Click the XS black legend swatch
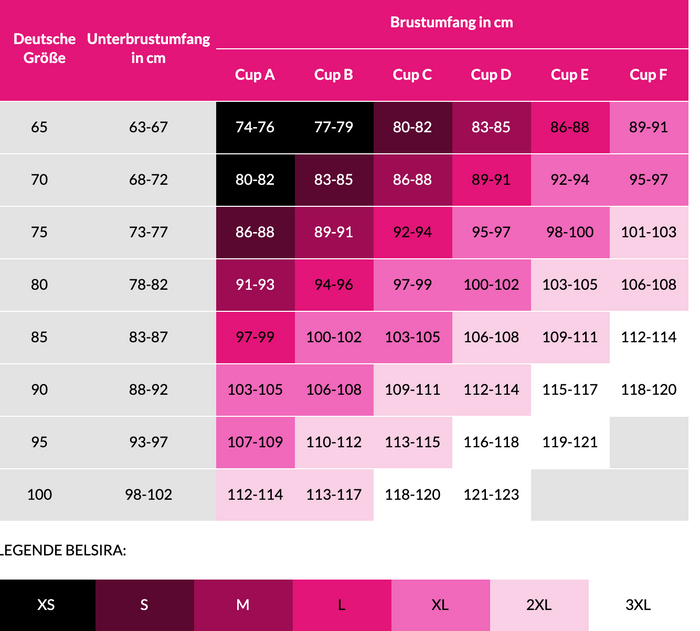Image resolution: width=700 pixels, height=631 pixels. 47,605
